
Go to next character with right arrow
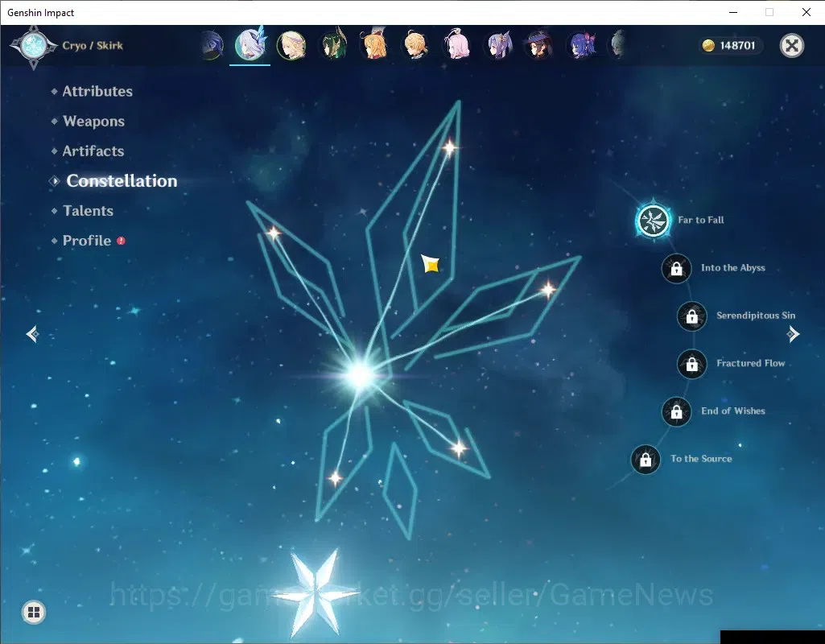coord(794,334)
